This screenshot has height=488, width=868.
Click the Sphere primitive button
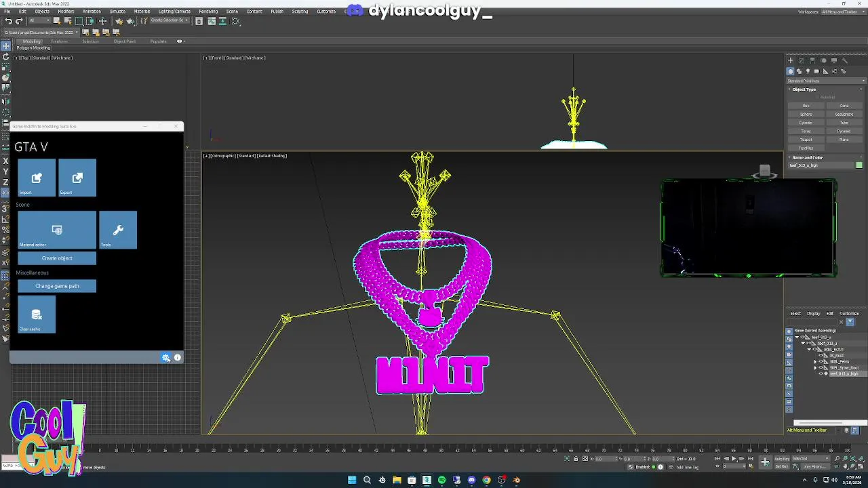806,115
